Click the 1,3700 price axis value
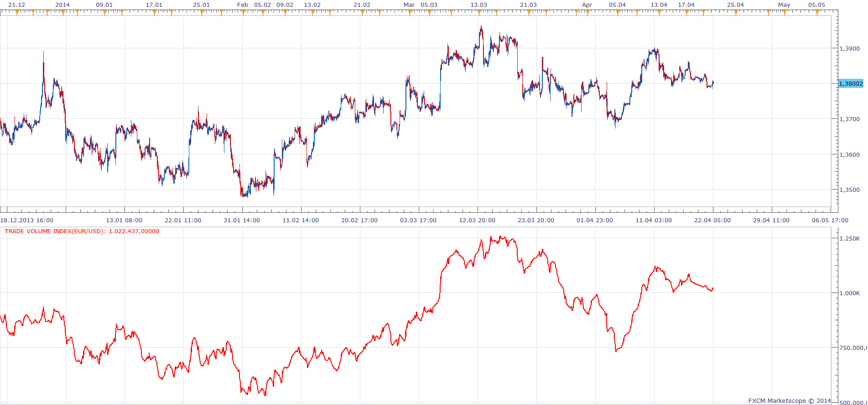 pos(849,119)
